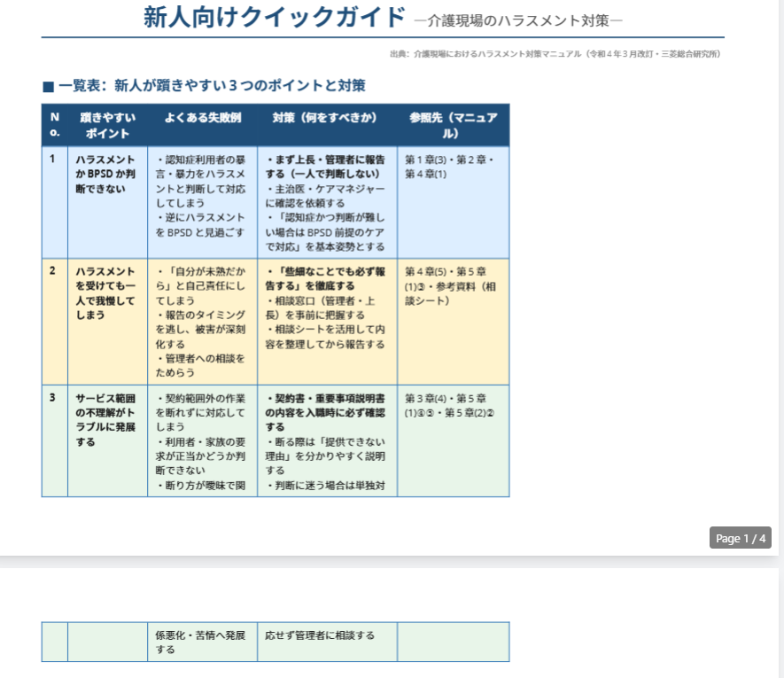The image size is (784, 678).
Task: Click the No. column header
Action: click(55, 125)
